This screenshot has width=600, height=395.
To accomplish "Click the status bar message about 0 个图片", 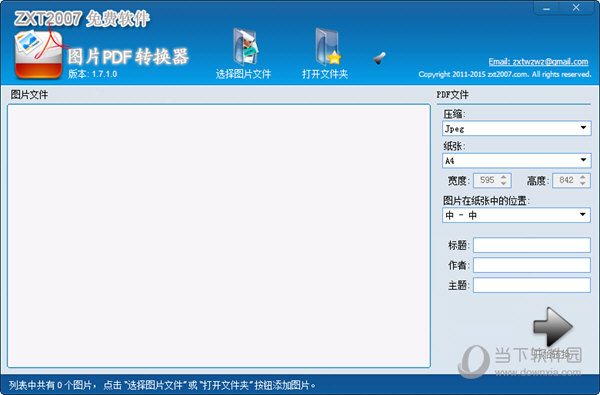I will click(x=162, y=385).
